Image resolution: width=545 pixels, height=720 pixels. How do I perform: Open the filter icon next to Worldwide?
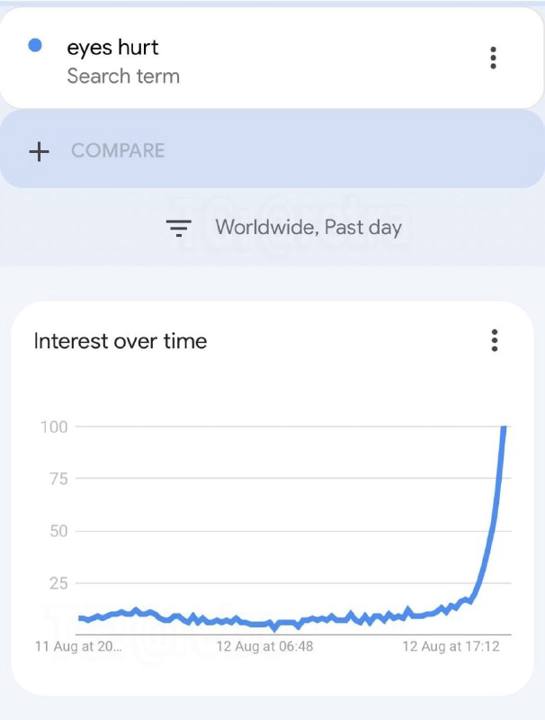(x=179, y=227)
